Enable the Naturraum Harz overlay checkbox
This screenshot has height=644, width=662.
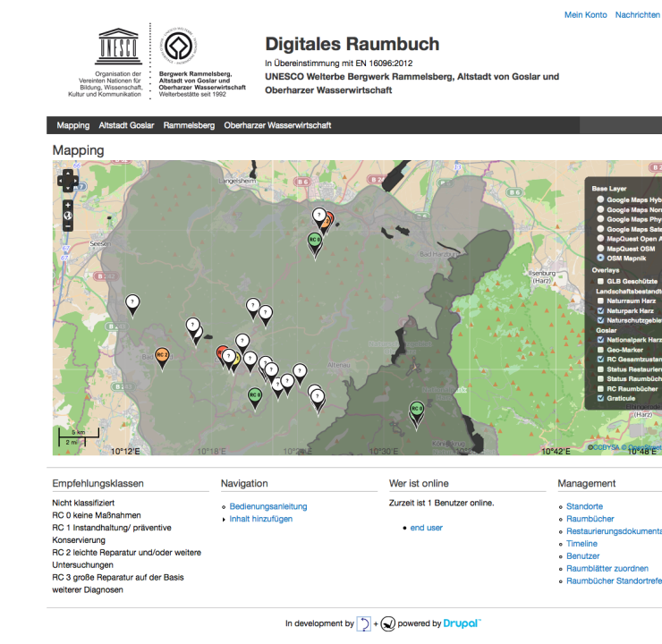(x=600, y=301)
